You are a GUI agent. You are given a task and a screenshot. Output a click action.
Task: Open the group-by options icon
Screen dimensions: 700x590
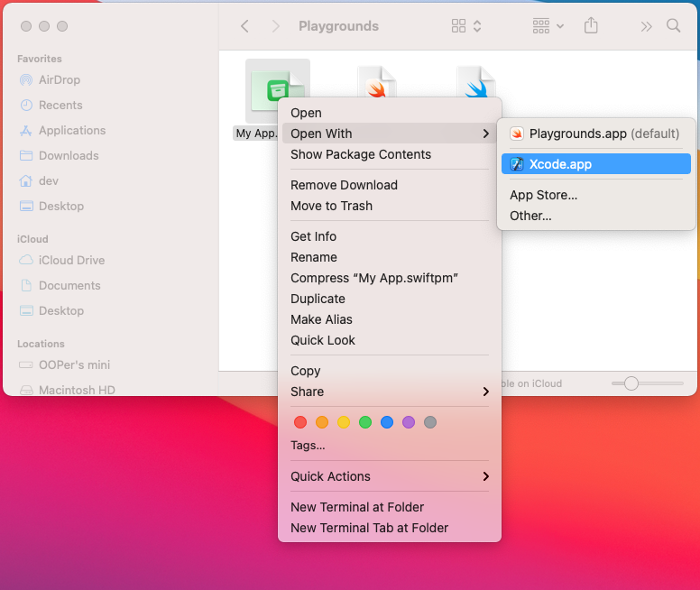541,26
